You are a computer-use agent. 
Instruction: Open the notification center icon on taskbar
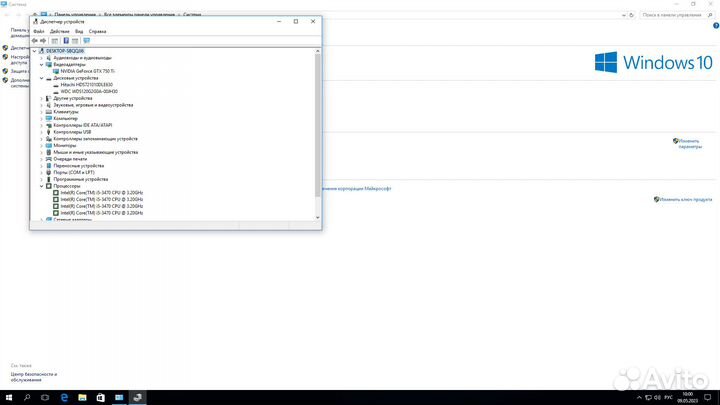coord(708,398)
